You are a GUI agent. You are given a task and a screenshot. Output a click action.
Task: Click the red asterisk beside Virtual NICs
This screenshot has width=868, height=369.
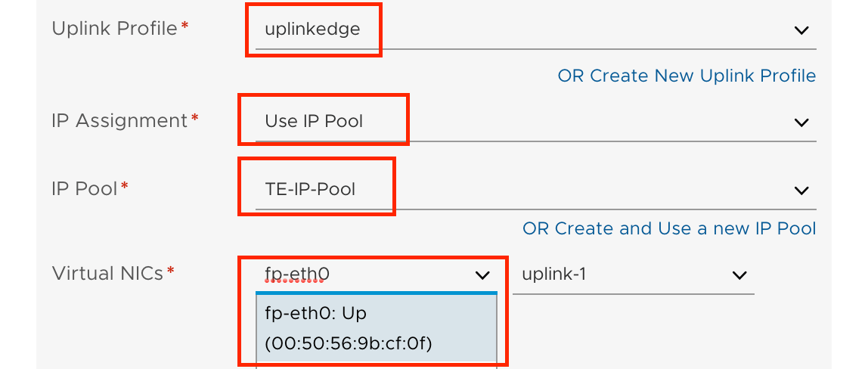pos(171,271)
